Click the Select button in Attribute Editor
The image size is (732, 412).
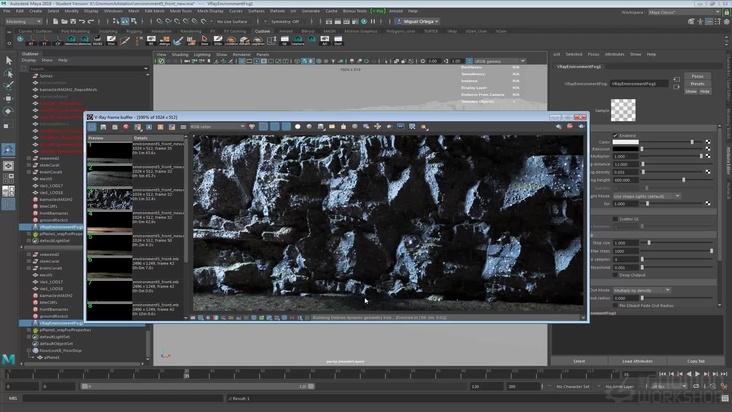[x=579, y=361]
